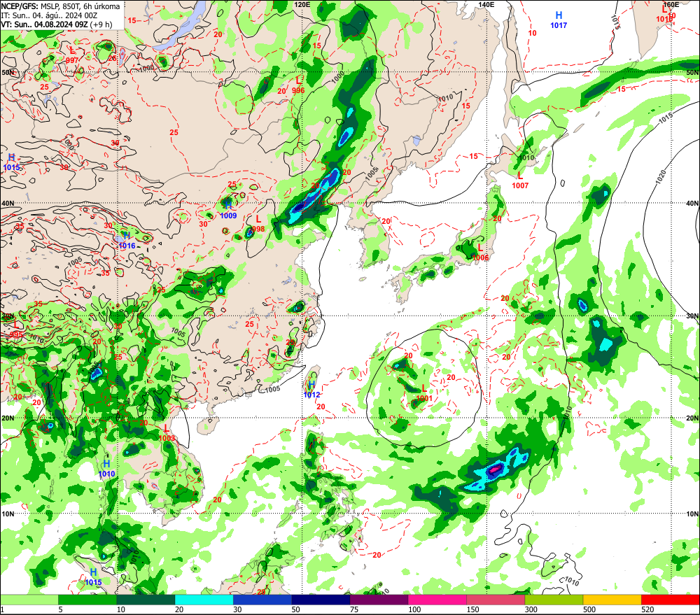Click the blue H 1017 high pressure marker

pyautogui.click(x=559, y=20)
